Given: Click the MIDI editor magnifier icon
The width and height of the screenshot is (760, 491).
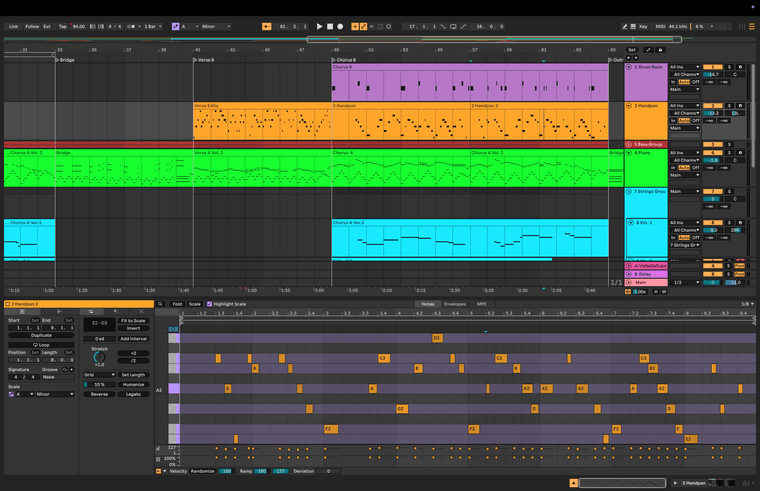Looking at the screenshot, I should 160,304.
